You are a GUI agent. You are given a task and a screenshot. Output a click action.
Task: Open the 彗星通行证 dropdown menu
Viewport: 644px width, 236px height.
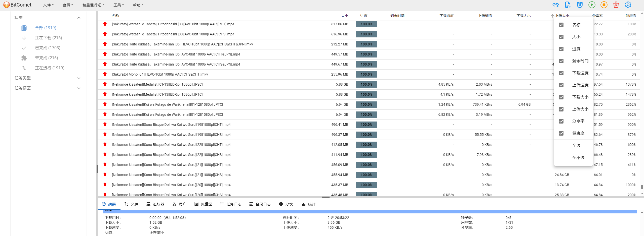click(x=93, y=5)
